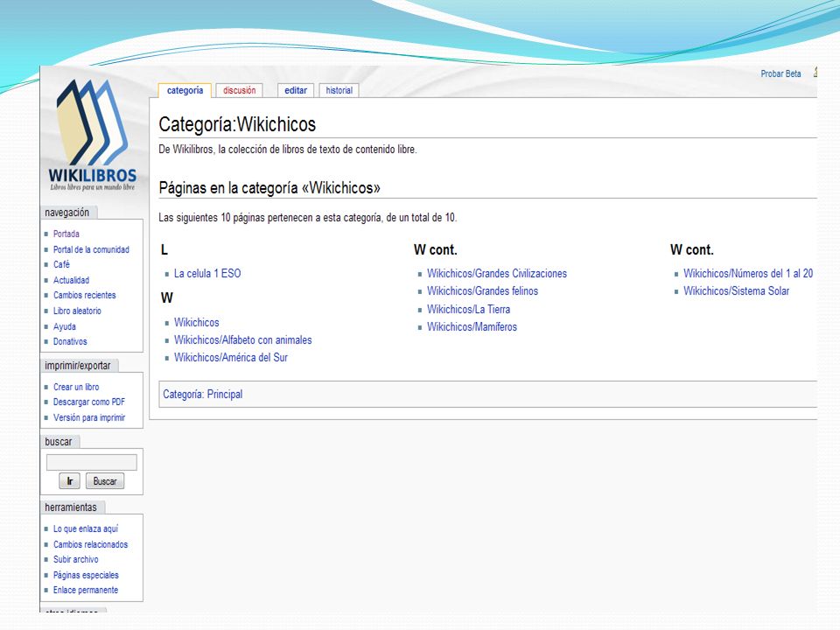Open the Principal category link

coord(225,395)
